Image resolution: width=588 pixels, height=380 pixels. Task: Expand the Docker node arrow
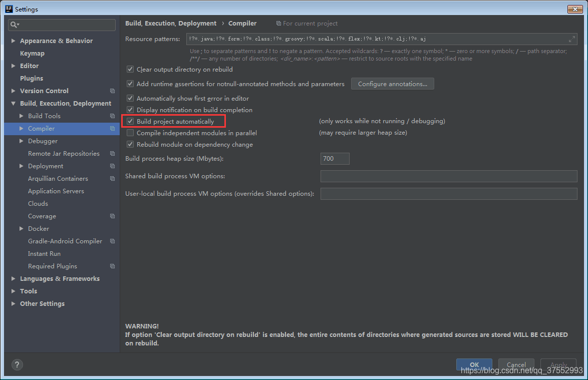point(22,229)
